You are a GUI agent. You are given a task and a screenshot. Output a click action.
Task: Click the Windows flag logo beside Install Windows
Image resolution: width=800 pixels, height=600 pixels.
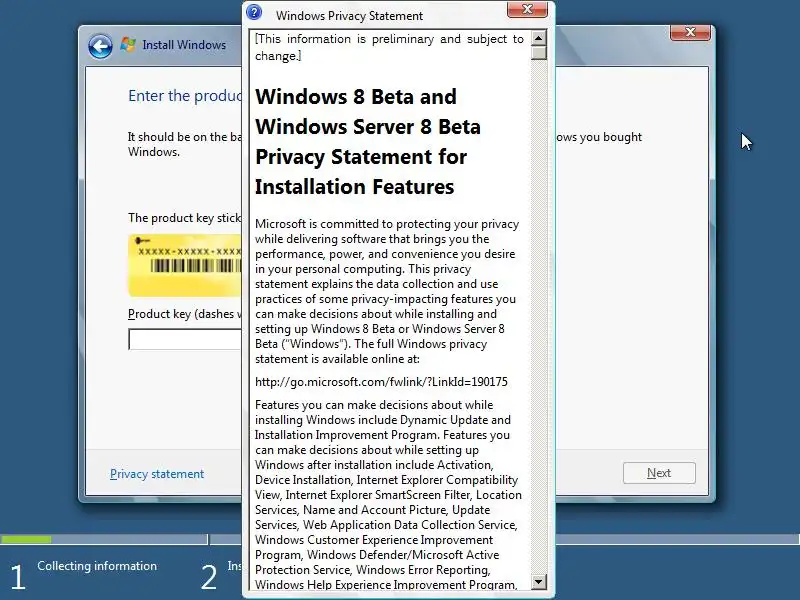pyautogui.click(x=128, y=44)
